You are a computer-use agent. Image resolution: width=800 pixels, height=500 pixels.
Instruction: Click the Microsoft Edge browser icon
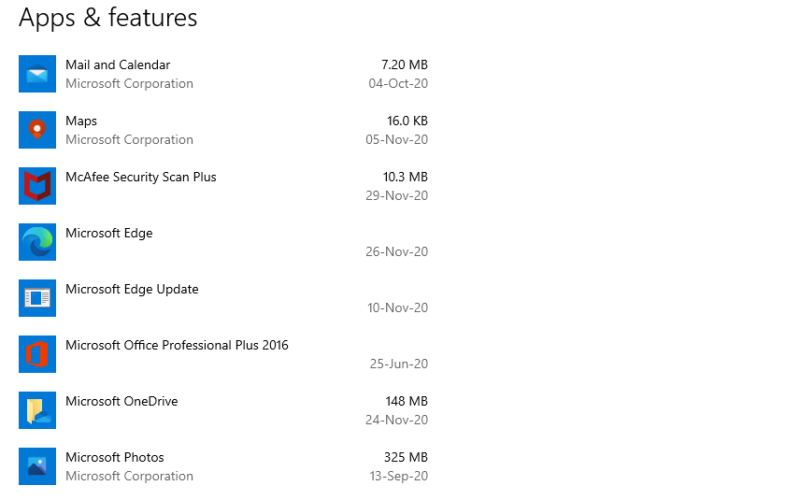[x=37, y=242]
